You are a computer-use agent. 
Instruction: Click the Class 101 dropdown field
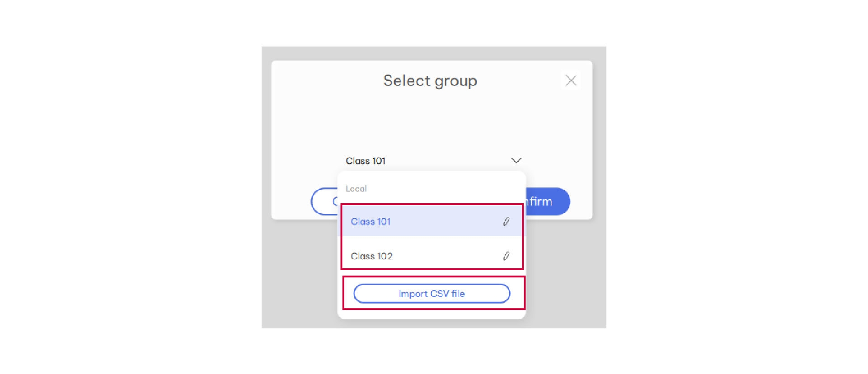[429, 161]
